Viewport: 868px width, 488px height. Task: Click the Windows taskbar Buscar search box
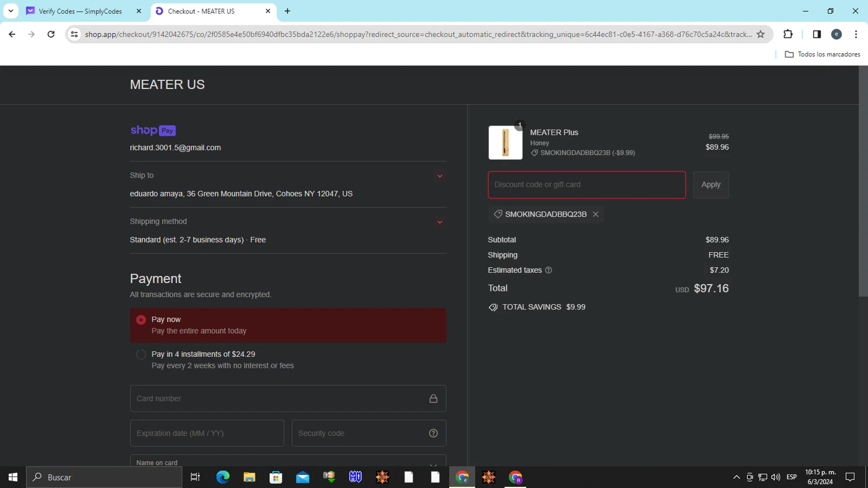(x=104, y=477)
